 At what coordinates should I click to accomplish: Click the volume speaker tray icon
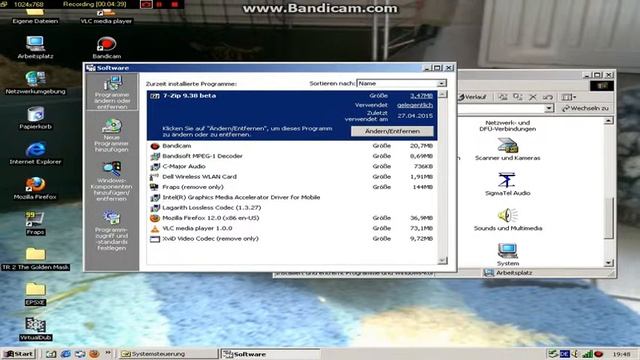click(576, 354)
